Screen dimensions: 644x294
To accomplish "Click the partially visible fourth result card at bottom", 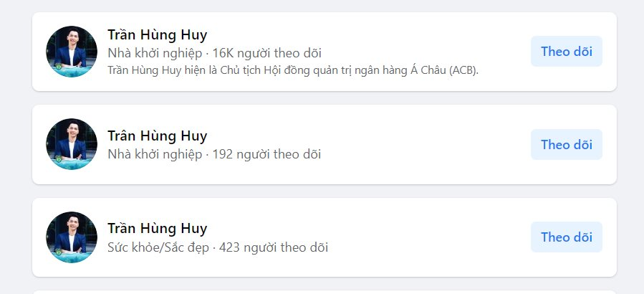I will (x=325, y=293).
